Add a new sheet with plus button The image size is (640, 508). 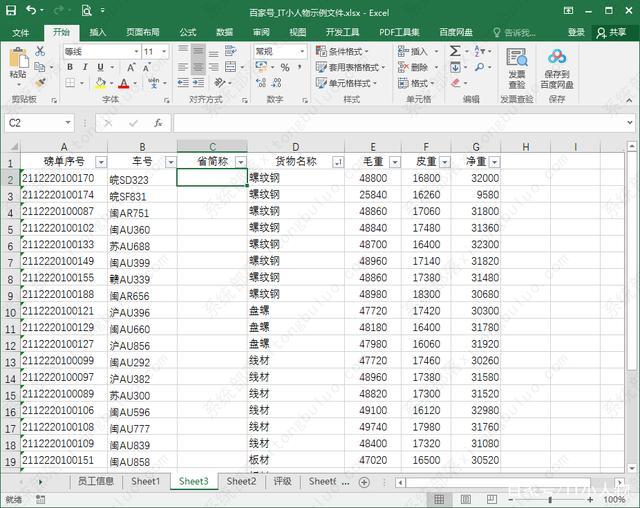pyautogui.click(x=364, y=482)
